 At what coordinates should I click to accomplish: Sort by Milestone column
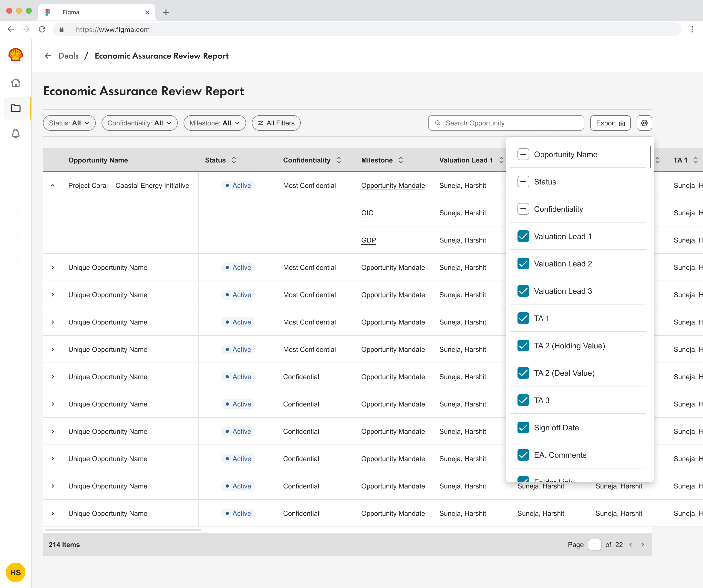(401, 160)
